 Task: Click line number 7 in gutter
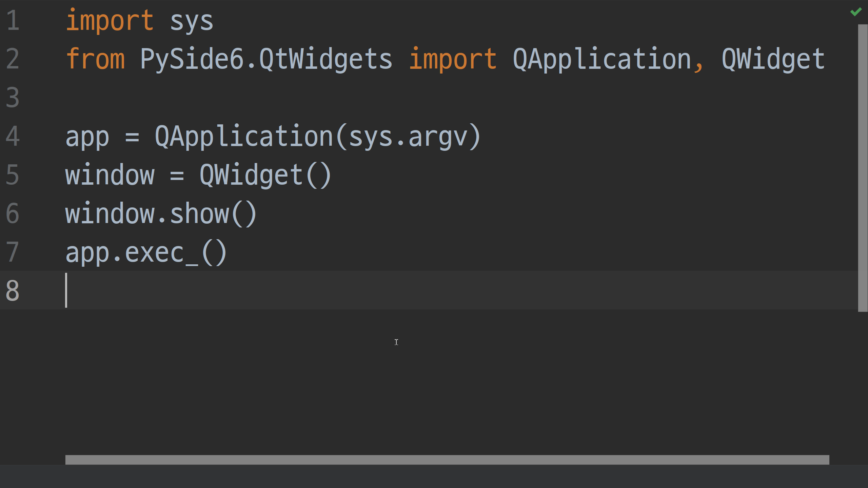tap(13, 252)
